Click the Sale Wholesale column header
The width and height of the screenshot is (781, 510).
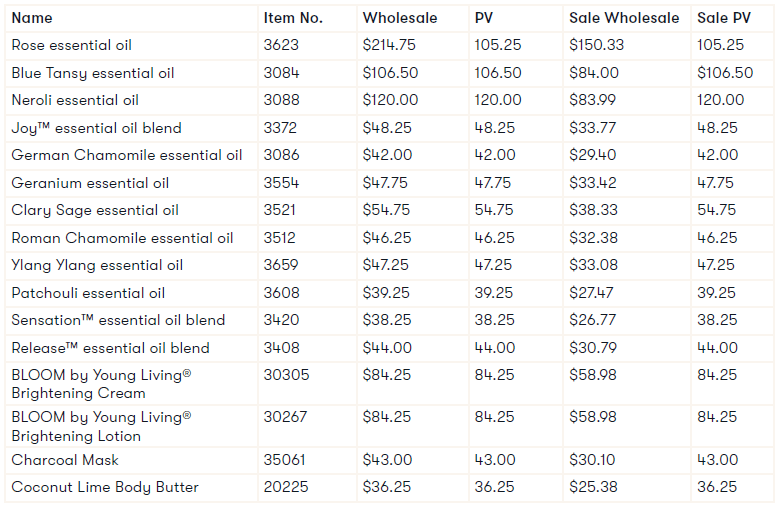(x=624, y=18)
